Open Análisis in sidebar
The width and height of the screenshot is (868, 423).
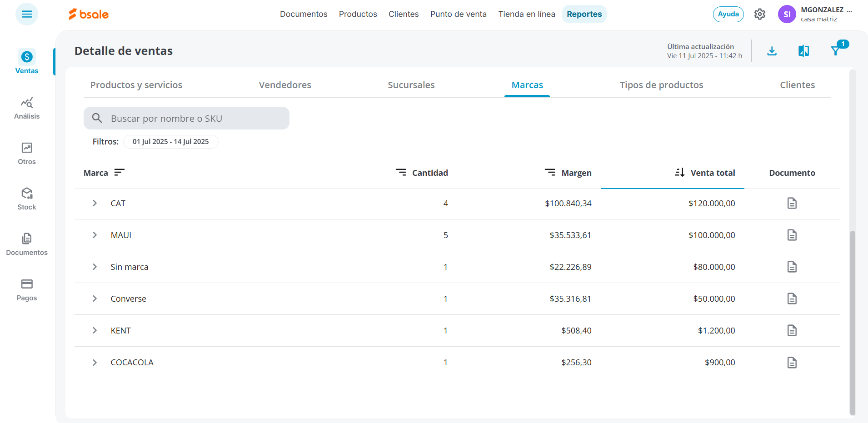click(x=27, y=108)
